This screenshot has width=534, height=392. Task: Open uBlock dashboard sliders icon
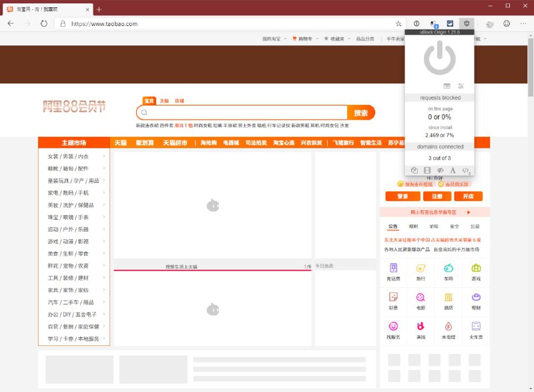[x=461, y=86]
